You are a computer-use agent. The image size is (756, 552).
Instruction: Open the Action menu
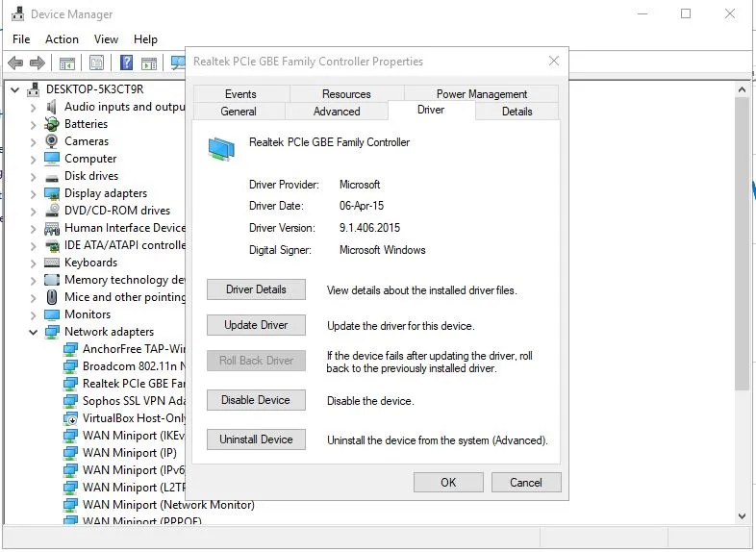coord(62,39)
